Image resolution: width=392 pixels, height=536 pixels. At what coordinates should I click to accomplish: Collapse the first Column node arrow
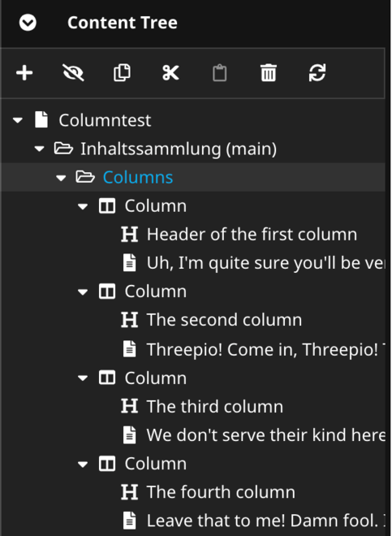pyautogui.click(x=83, y=206)
